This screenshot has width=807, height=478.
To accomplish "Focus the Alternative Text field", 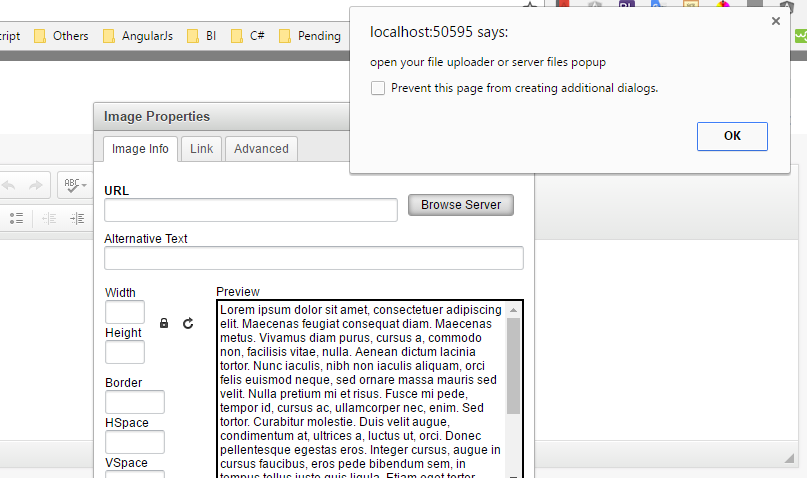I will coord(313,258).
